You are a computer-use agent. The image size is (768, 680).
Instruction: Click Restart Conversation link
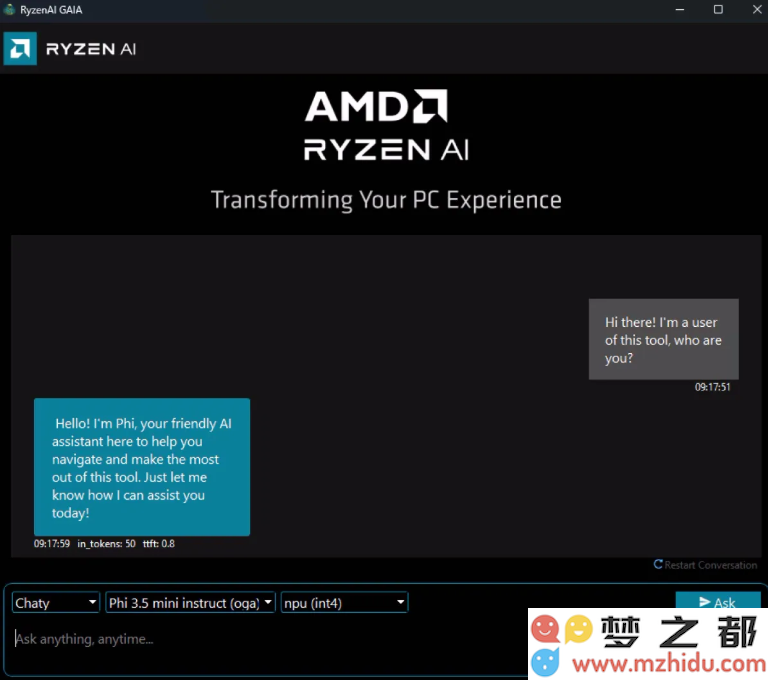click(705, 565)
